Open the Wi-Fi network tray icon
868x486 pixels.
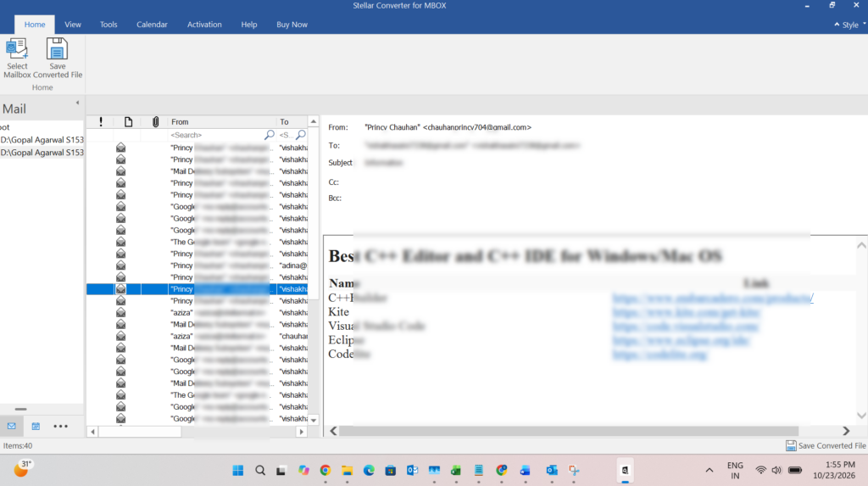coord(760,471)
